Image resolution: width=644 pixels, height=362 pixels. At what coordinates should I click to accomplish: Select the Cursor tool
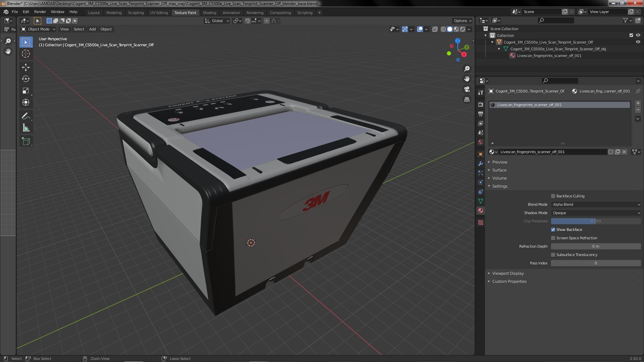(26, 54)
